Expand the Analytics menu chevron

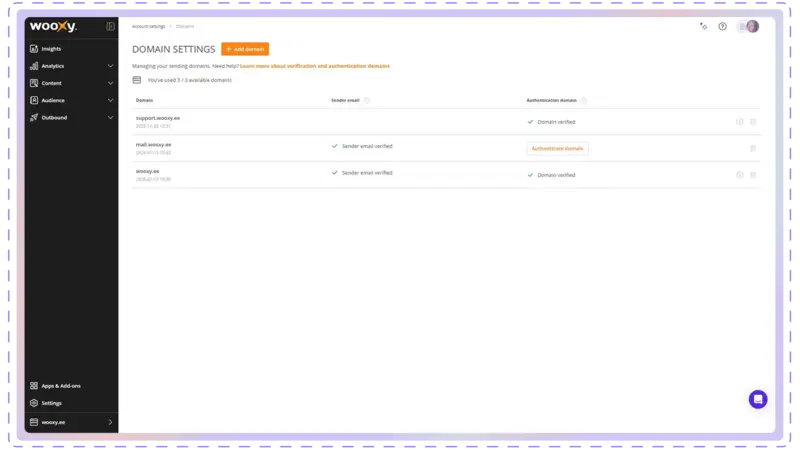(110, 66)
